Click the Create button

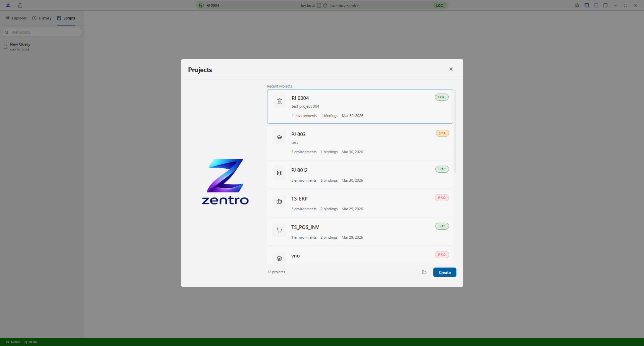tap(444, 272)
